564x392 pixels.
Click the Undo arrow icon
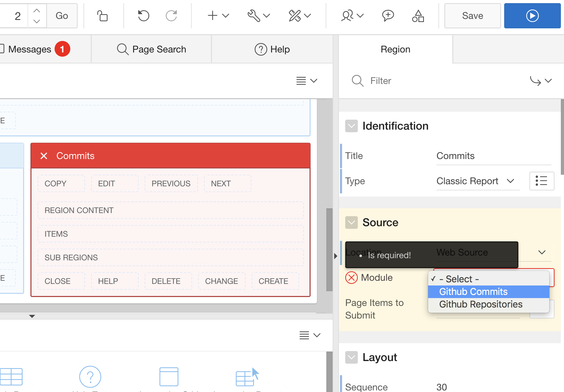coord(143,16)
